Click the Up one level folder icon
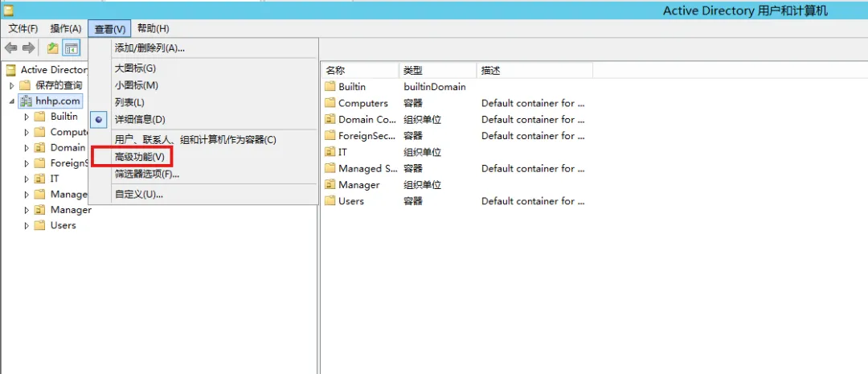Image resolution: width=868 pixels, height=374 pixels. coord(52,48)
